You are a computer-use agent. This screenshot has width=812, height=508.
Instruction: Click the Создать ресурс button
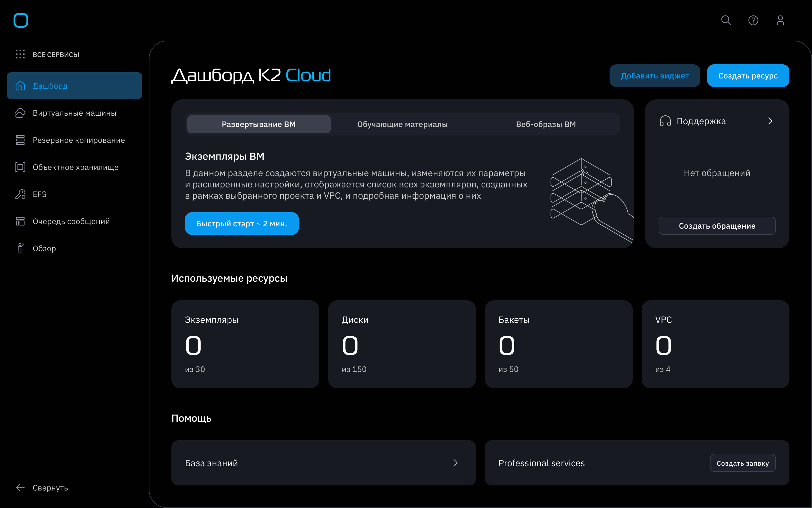click(x=748, y=76)
